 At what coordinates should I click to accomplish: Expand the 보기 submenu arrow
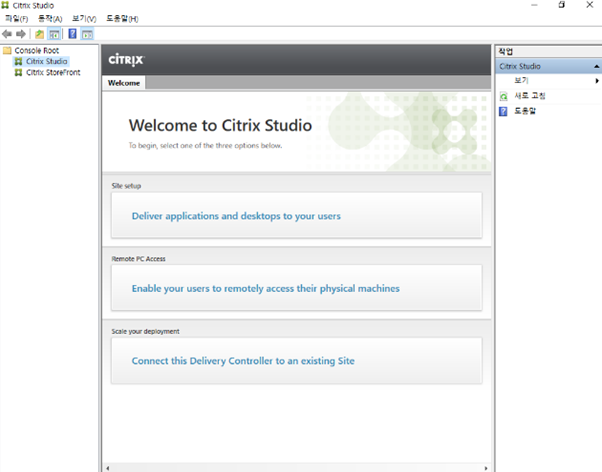(597, 81)
